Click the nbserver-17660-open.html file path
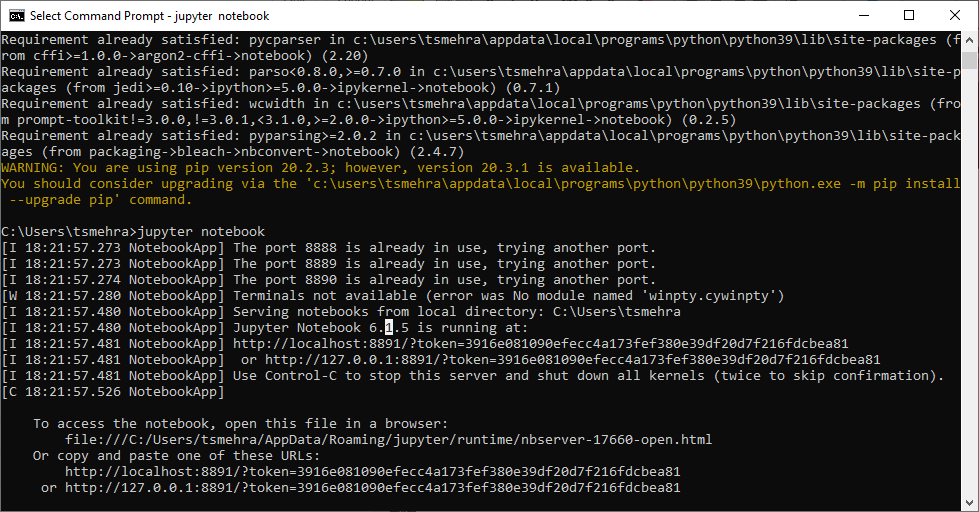979x512 pixels. pos(388,440)
